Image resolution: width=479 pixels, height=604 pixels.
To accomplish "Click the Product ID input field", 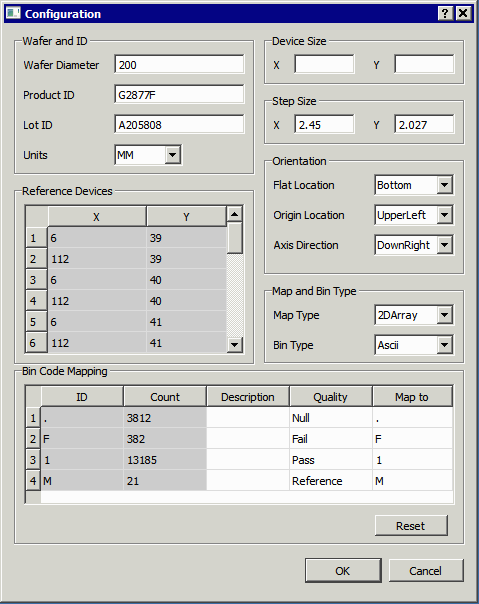I will [x=179, y=94].
